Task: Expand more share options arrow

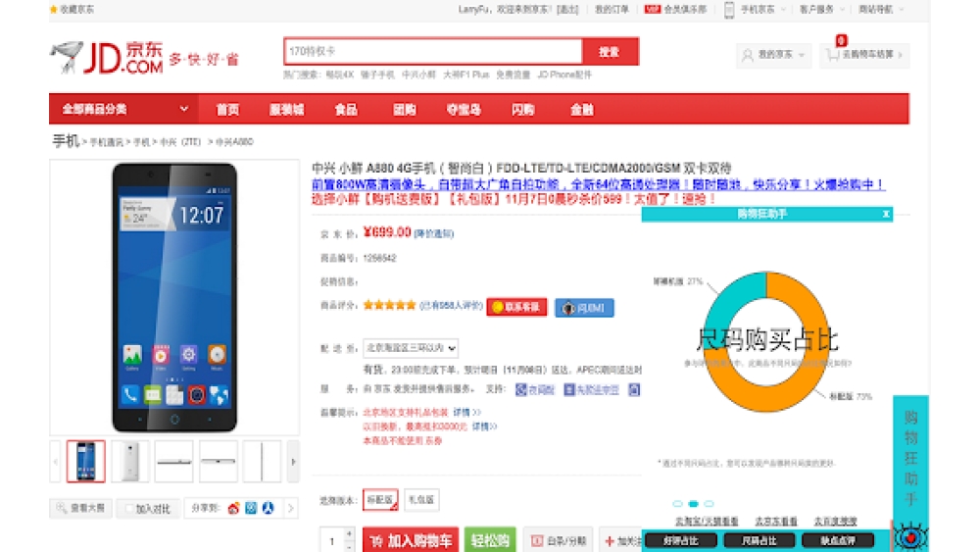Action: click(291, 508)
